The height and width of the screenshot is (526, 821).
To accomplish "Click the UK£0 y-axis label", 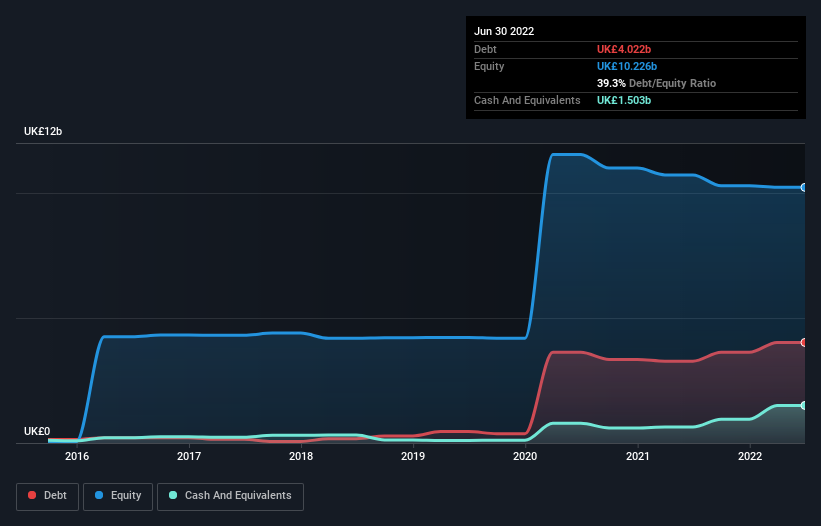I will pos(37,431).
